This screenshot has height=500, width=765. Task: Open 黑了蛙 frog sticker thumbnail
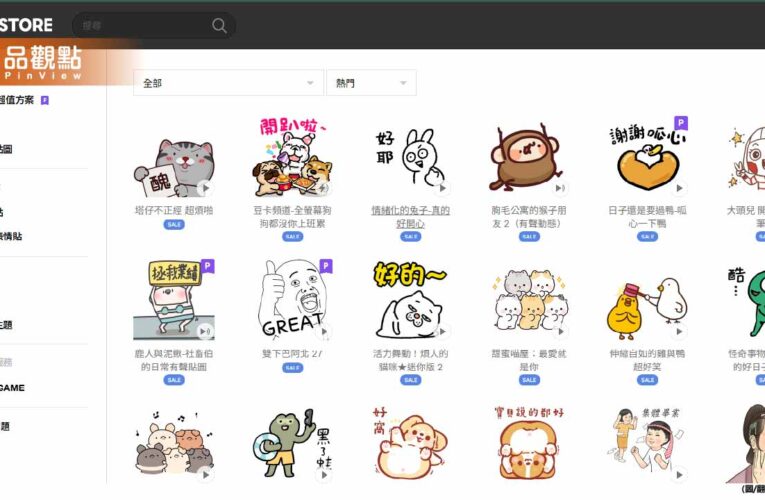click(292, 444)
